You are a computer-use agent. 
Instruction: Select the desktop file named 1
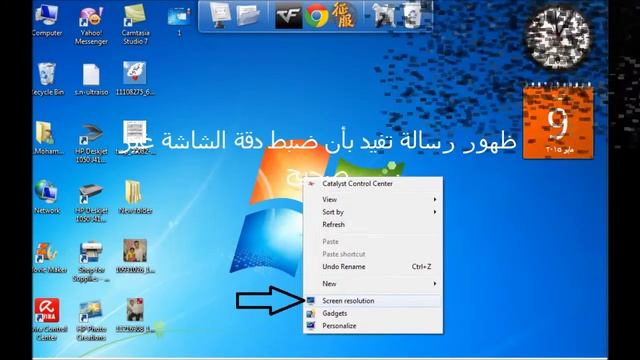179,21
